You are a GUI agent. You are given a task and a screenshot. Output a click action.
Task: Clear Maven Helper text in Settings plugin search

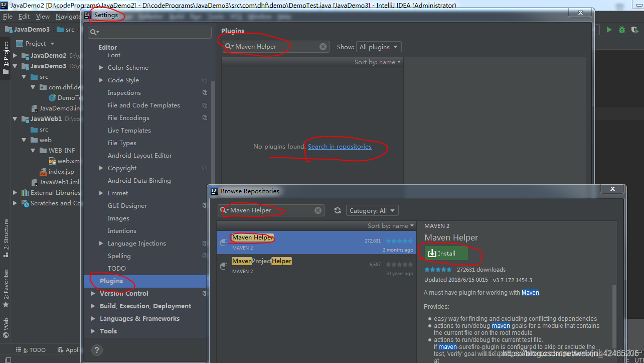click(323, 47)
